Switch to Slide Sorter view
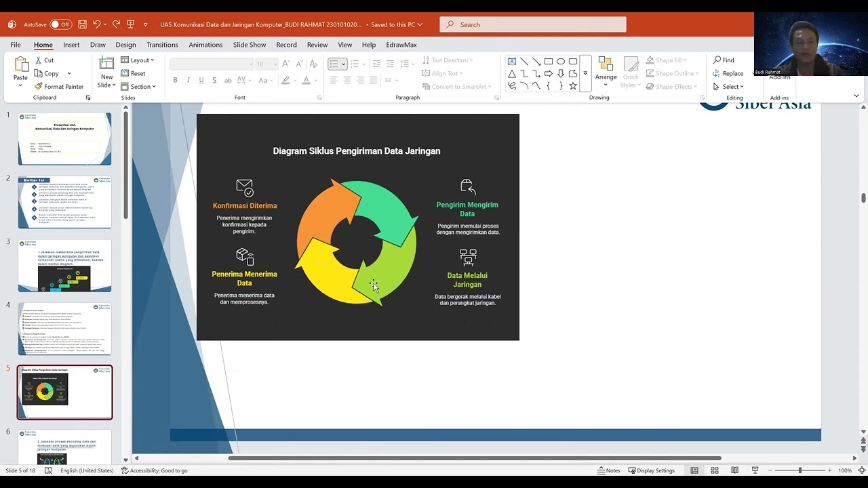 [x=715, y=470]
